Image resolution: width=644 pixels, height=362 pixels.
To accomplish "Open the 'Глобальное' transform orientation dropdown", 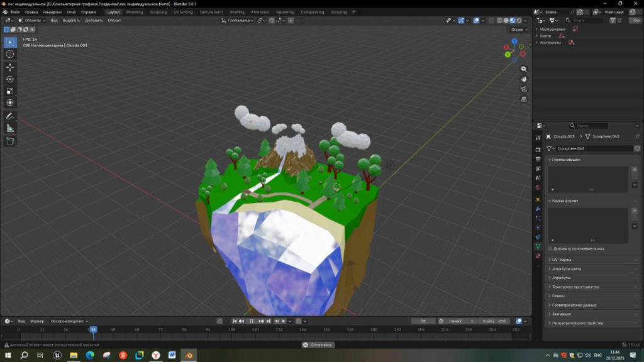I will (x=238, y=20).
